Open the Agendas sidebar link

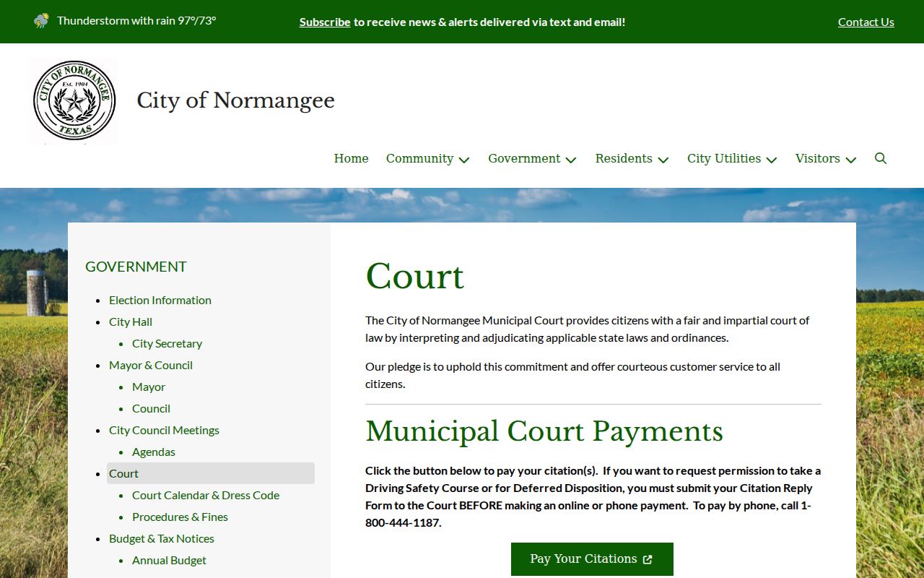pyautogui.click(x=154, y=452)
